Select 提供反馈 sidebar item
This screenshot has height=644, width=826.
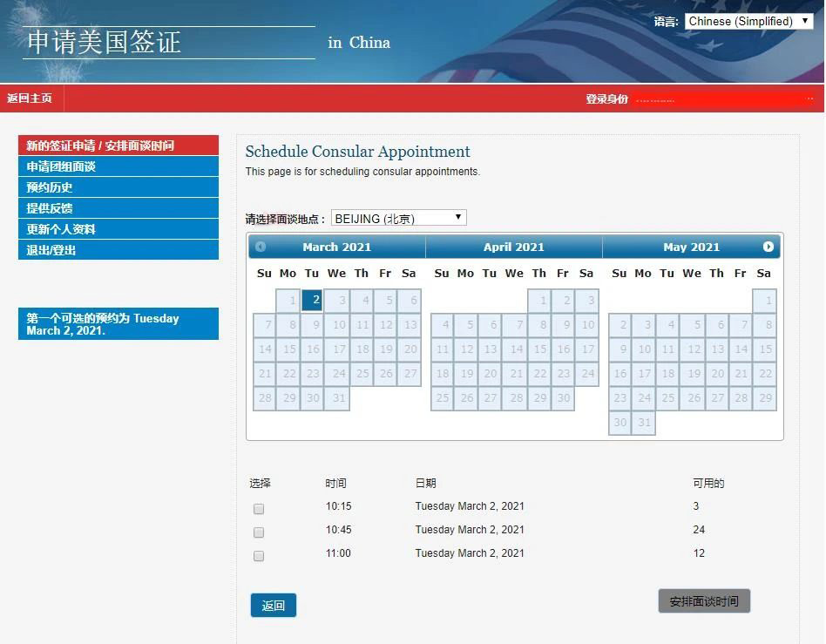(x=118, y=207)
